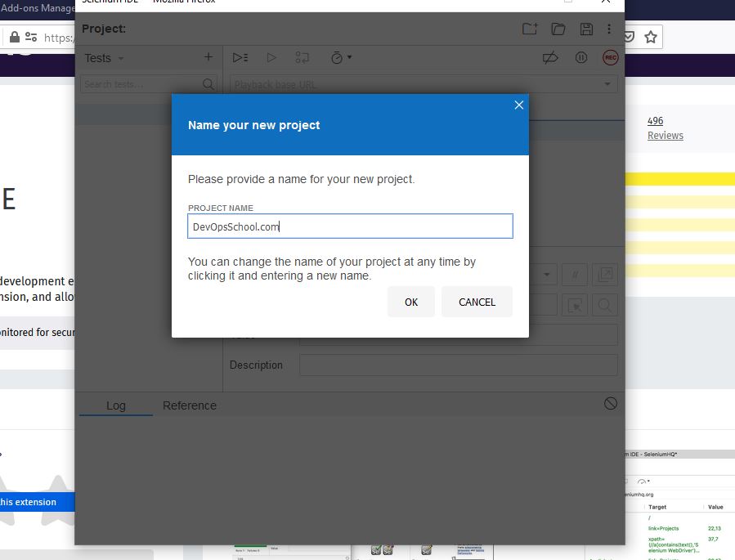Switch to the Reference tab
Viewport: 735px width, 560px height.
(190, 405)
